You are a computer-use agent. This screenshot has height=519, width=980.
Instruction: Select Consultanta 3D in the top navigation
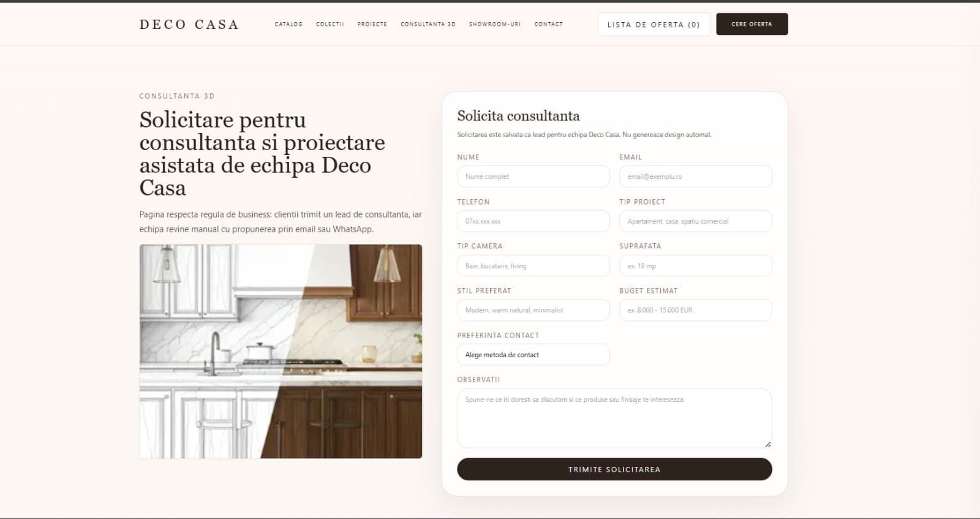428,25
